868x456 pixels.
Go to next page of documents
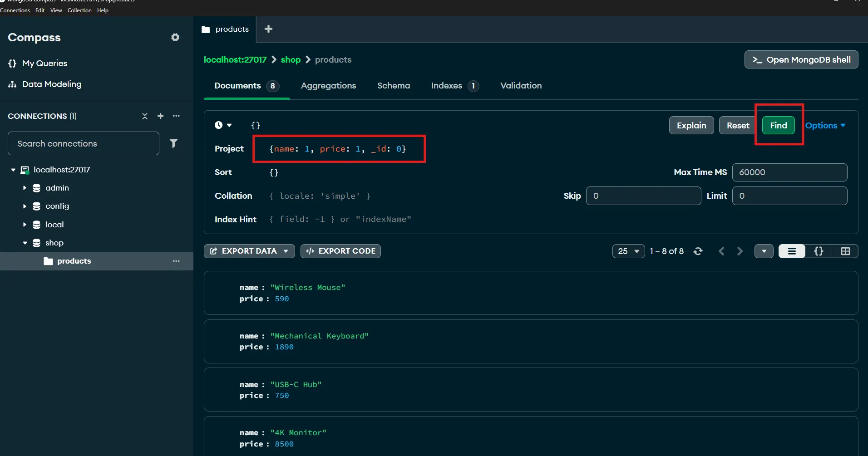click(x=740, y=251)
